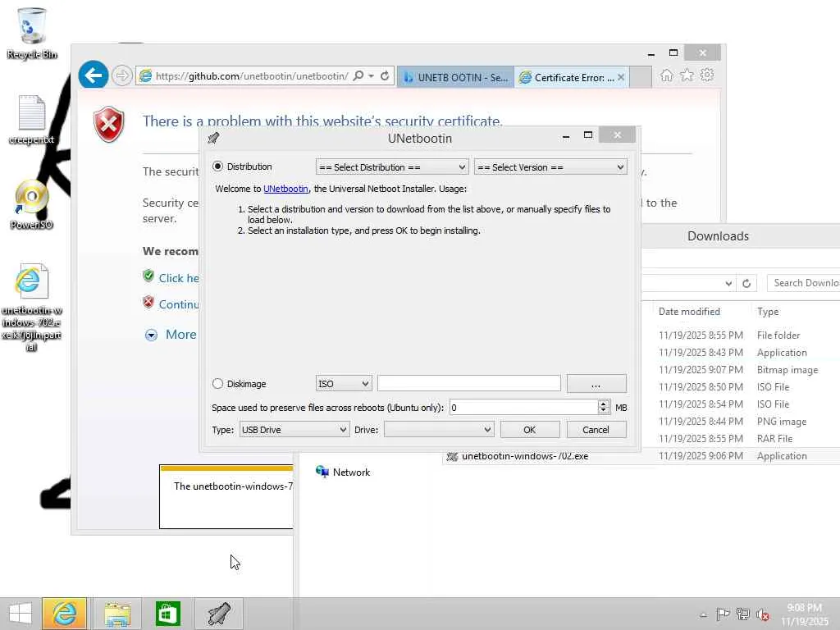This screenshot has height=630, width=840.
Task: Switch to UNetbootin rocket taskbar icon
Action: (218, 614)
